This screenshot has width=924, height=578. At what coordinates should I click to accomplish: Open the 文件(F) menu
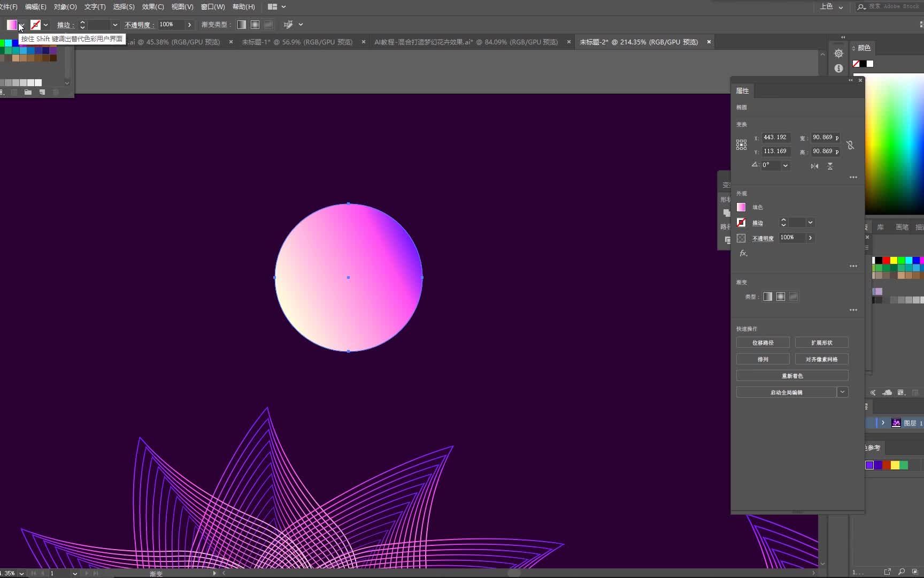[x=9, y=7]
